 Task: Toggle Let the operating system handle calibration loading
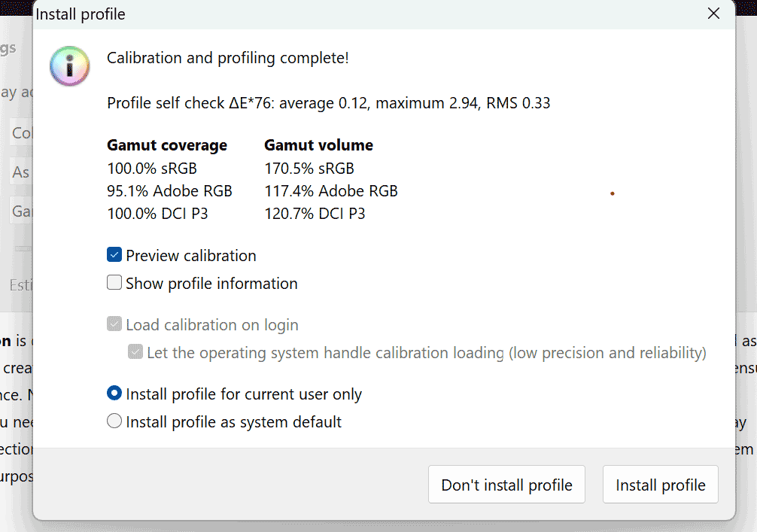(135, 352)
